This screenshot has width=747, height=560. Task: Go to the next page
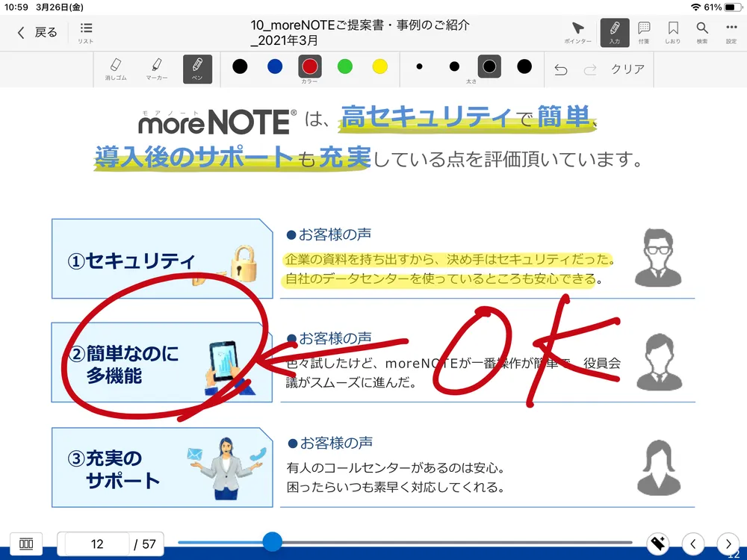(728, 544)
